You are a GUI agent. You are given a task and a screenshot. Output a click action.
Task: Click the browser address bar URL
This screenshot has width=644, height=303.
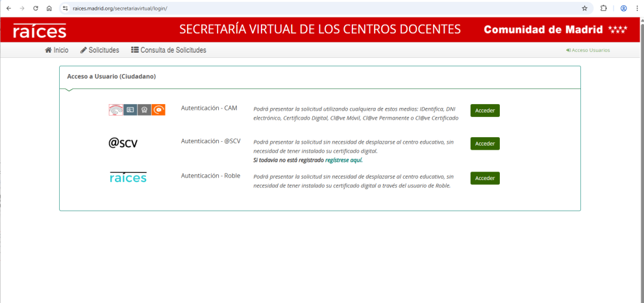pos(120,8)
